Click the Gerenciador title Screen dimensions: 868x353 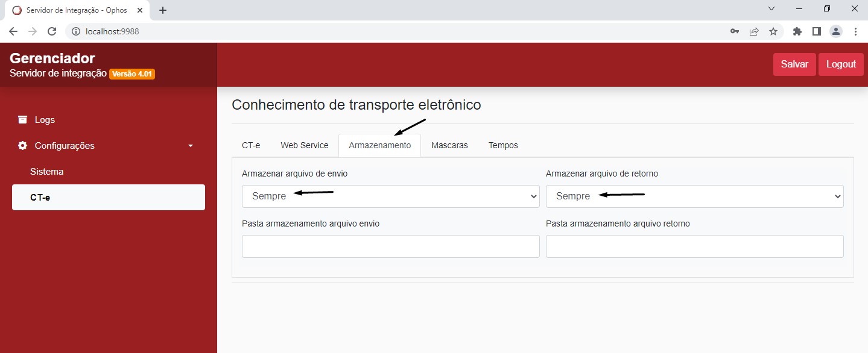(x=52, y=58)
